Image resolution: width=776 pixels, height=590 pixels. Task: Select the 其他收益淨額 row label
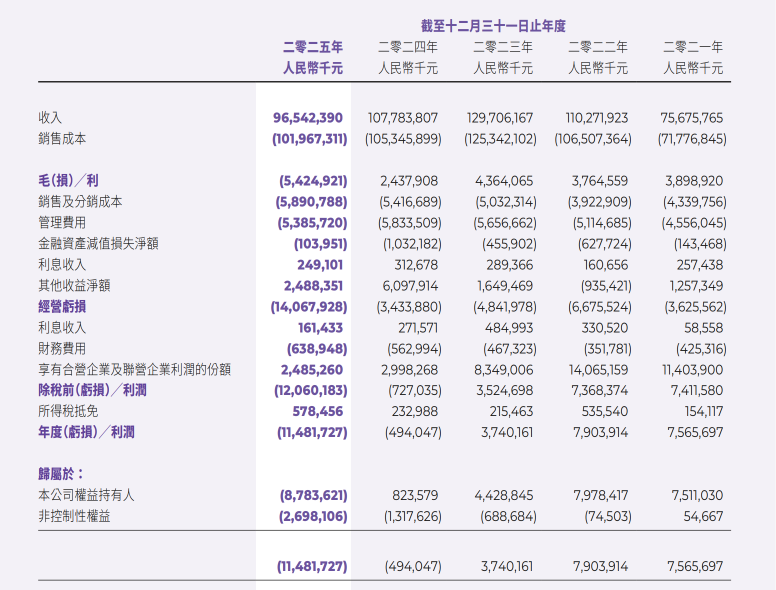74,286
